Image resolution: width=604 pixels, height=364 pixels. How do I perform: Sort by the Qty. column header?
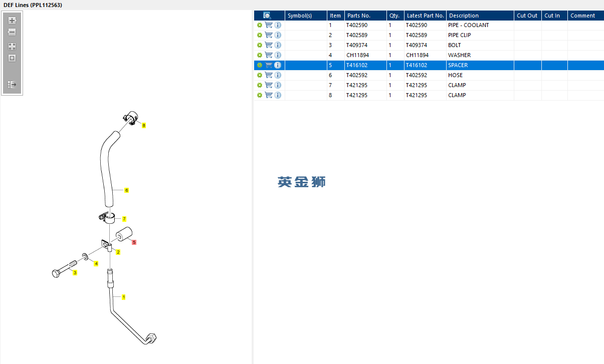click(x=395, y=16)
